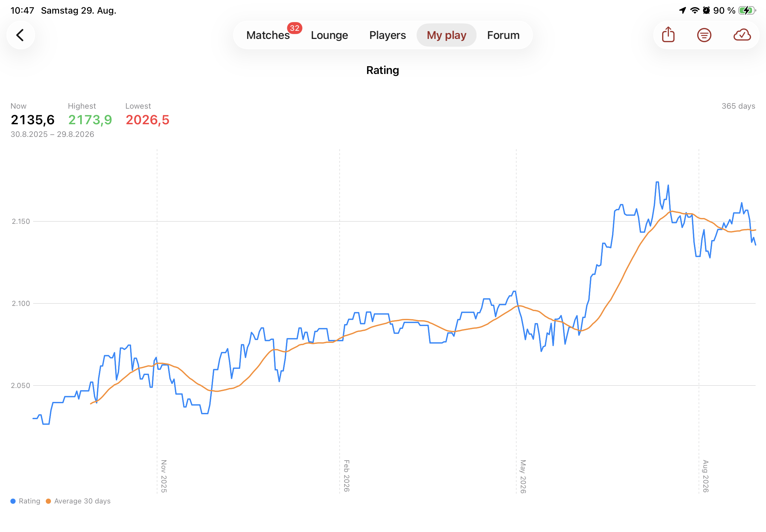
Task: Go to the Forum tab
Action: [x=503, y=35]
